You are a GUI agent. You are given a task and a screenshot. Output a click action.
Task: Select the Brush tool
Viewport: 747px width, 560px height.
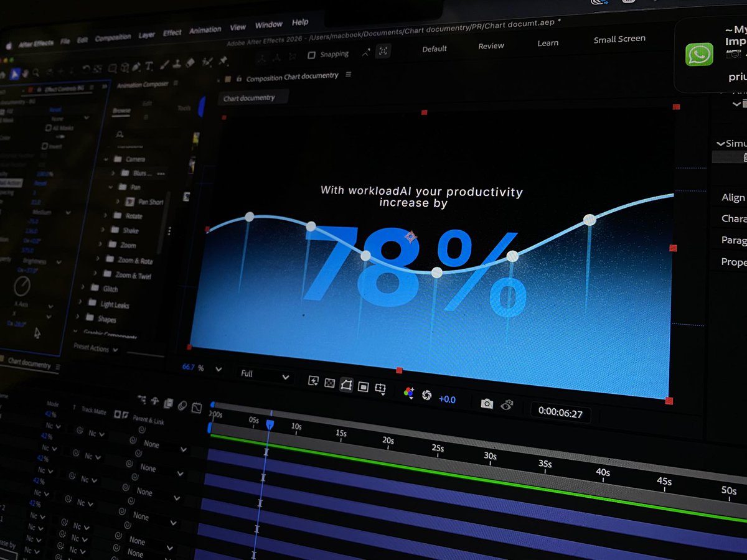165,65
